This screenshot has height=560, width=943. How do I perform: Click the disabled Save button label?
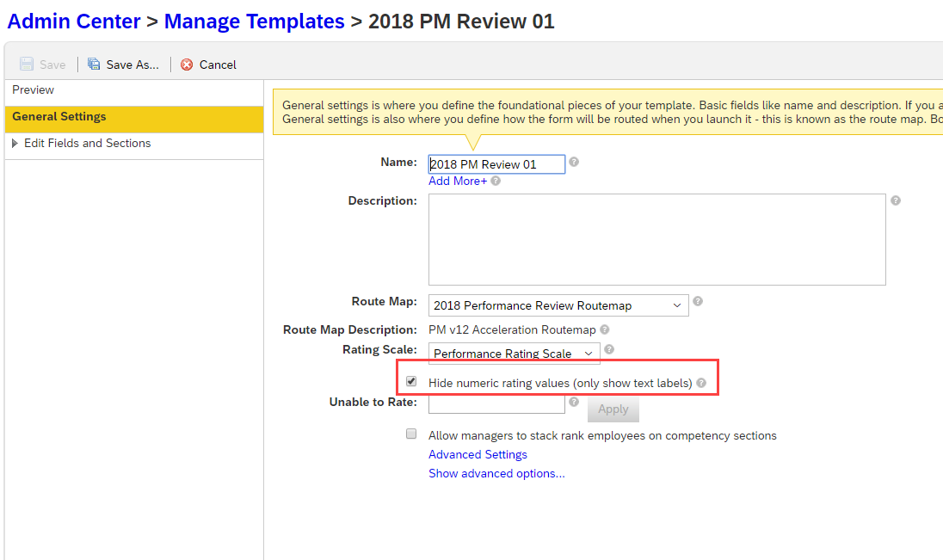[52, 65]
